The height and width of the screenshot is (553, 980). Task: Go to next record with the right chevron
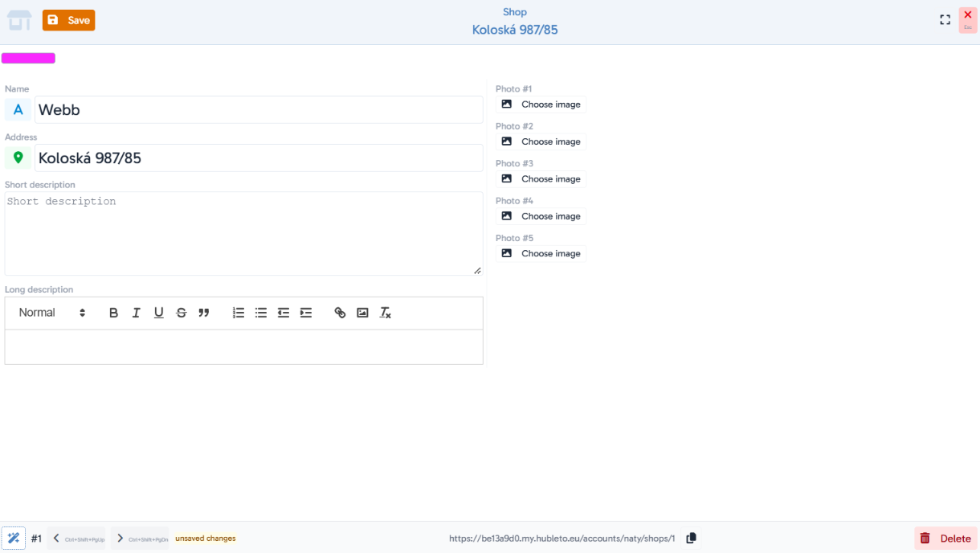point(140,539)
